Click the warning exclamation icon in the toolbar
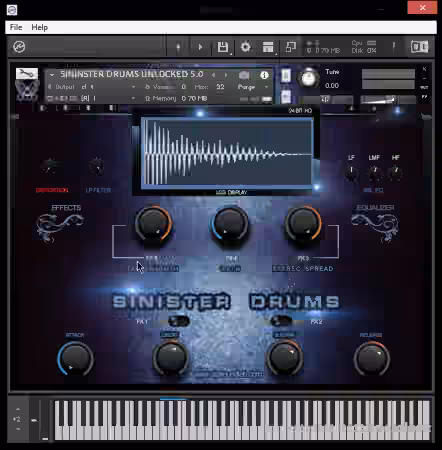Screen dimensions: 442x450 [394, 46]
